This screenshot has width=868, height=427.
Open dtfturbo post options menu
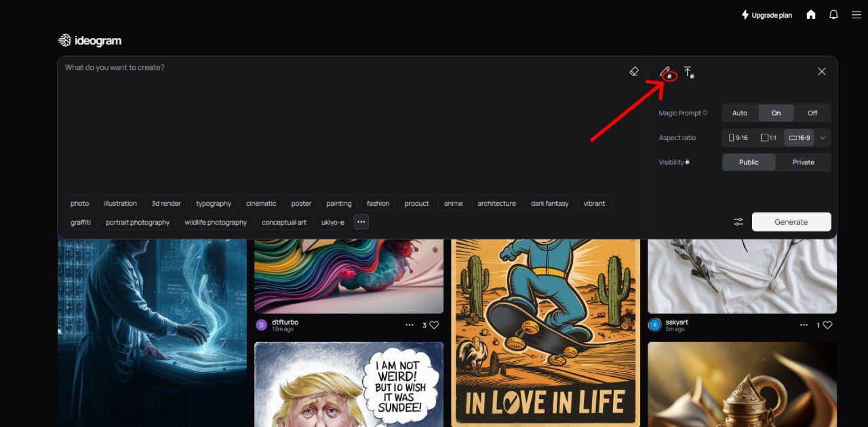[410, 325]
